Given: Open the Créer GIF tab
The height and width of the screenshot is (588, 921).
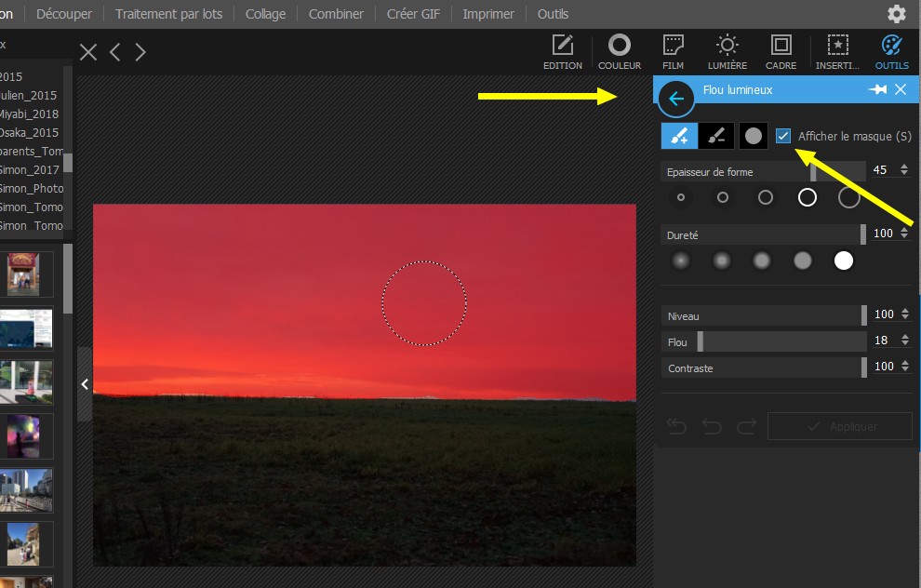Looking at the screenshot, I should coord(413,14).
